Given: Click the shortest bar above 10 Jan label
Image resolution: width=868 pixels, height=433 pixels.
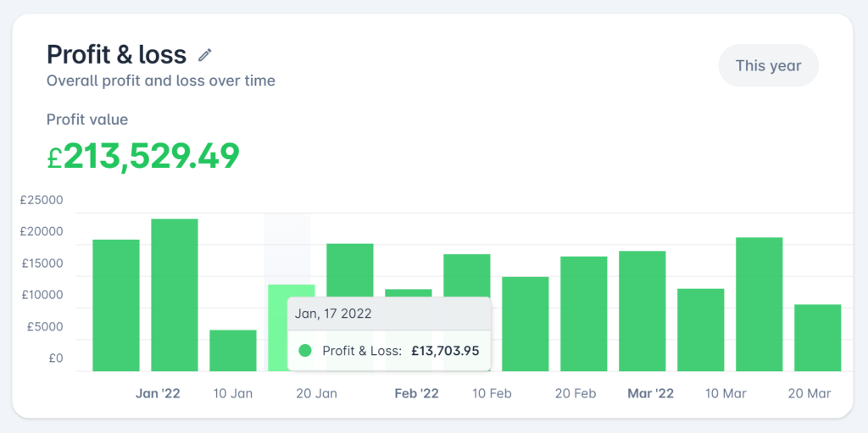Looking at the screenshot, I should coord(233,351).
